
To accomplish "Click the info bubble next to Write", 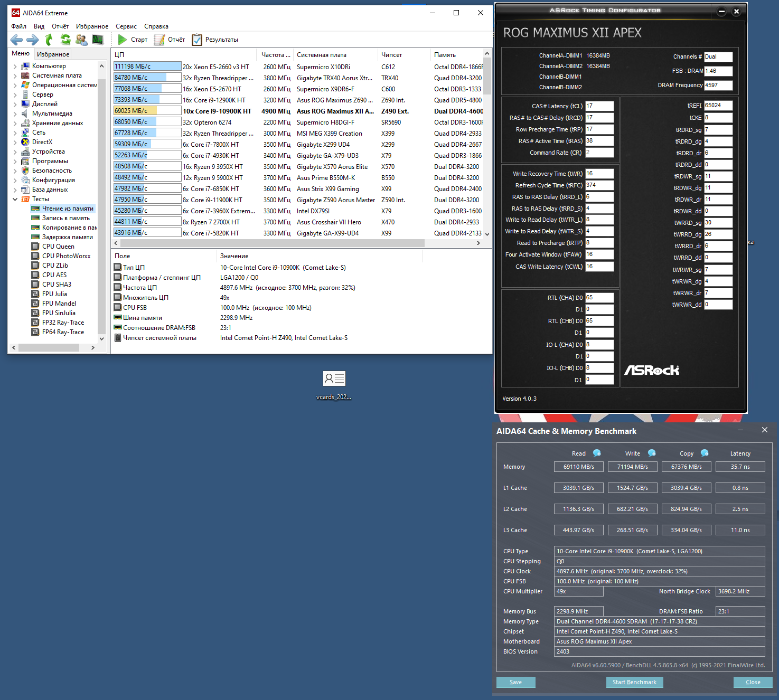I will coord(652,453).
